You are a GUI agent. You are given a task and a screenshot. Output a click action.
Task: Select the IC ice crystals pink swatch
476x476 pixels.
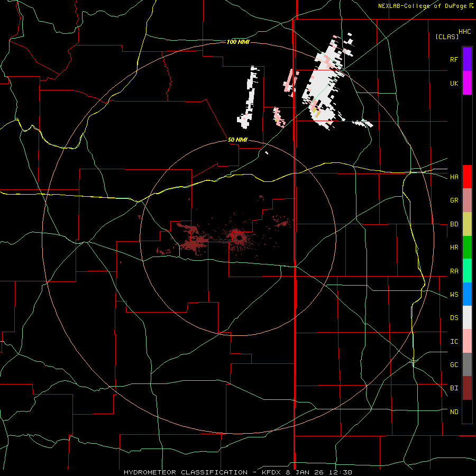tap(467, 341)
